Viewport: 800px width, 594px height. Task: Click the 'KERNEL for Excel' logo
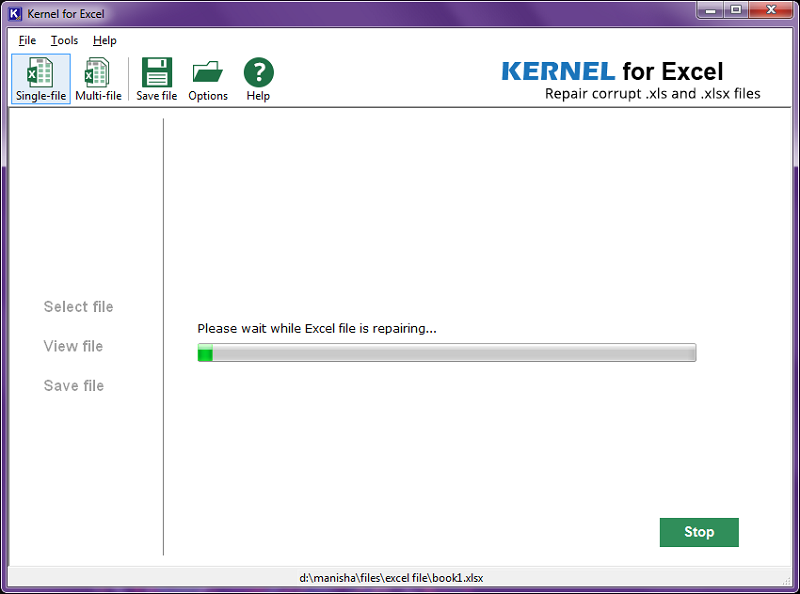(612, 71)
